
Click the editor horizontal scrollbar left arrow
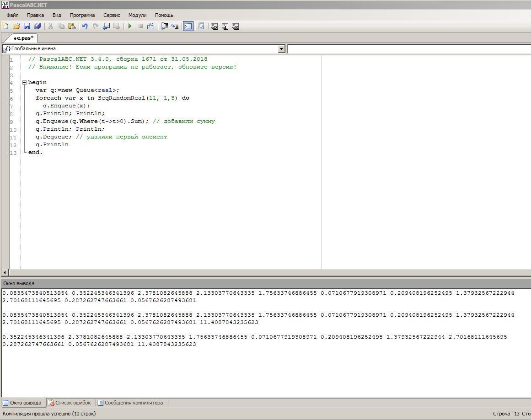(5, 272)
